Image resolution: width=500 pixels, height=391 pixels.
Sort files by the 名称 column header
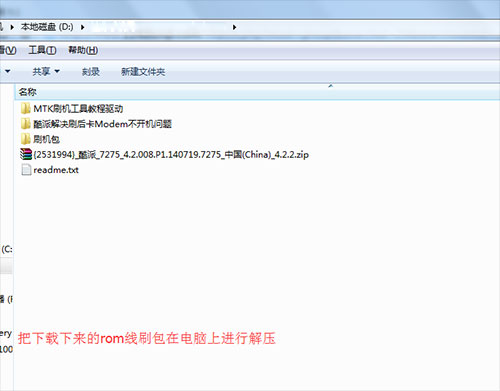[28, 92]
